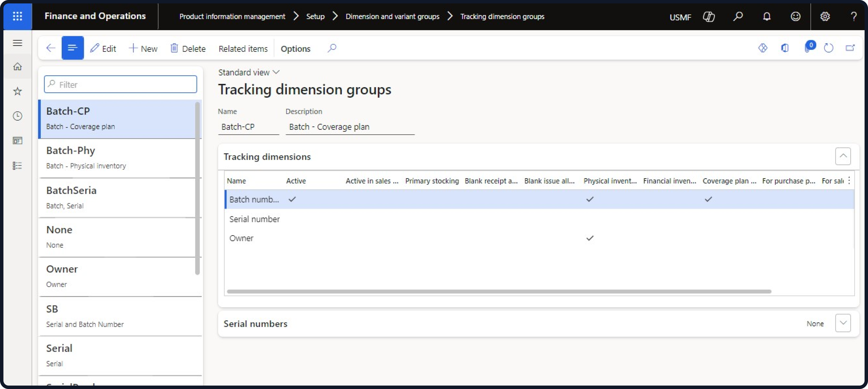Toggle the list view pane button
Viewport: 868px width, 389px height.
click(73, 48)
